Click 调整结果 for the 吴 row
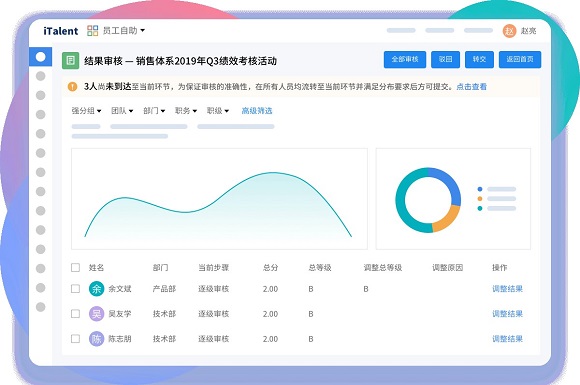This screenshot has width=580, height=385. (507, 314)
